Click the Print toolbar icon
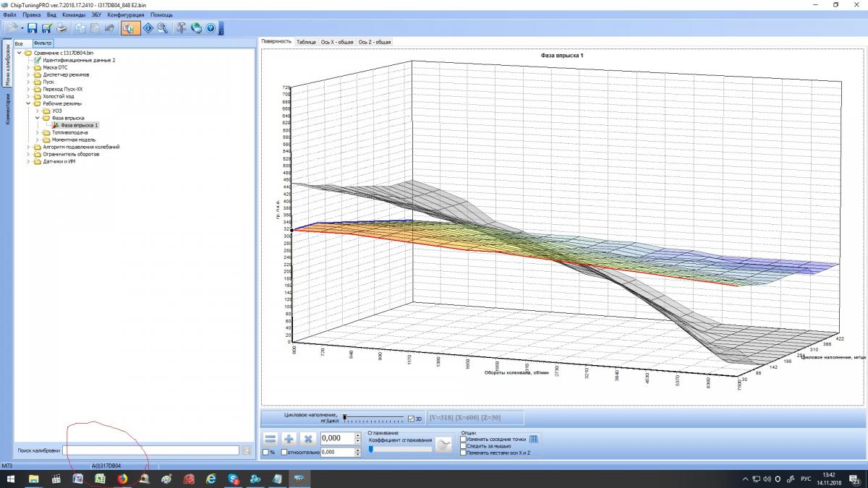 point(61,28)
